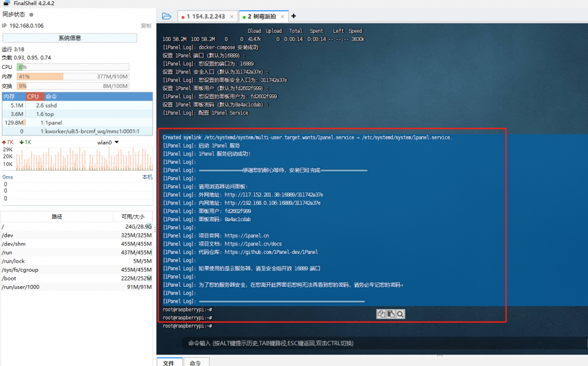Select the /run/user/1000 disk path row
The height and width of the screenshot is (366, 588).
point(77,287)
